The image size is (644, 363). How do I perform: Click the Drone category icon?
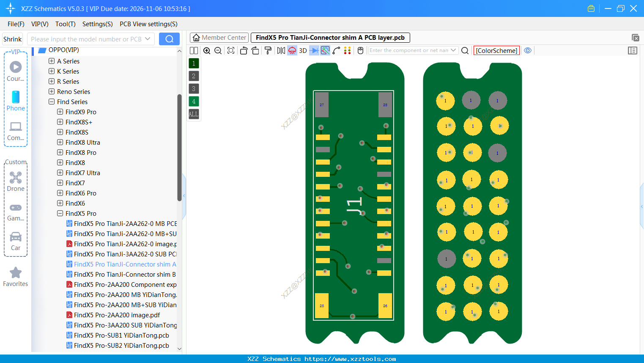15,177
